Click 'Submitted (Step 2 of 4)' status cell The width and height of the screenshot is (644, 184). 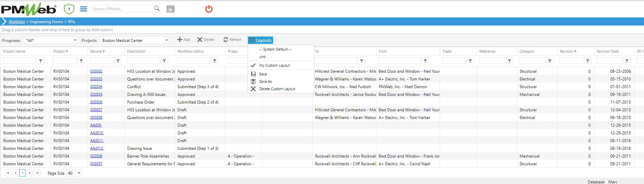pos(198,102)
